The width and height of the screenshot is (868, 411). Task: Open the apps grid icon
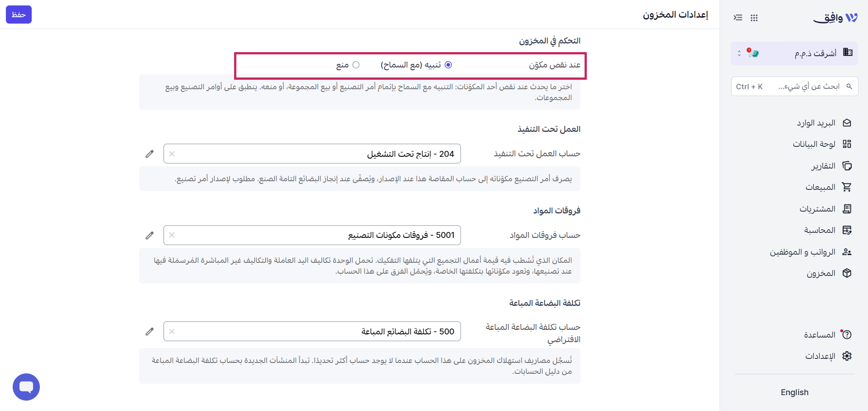pyautogui.click(x=754, y=18)
